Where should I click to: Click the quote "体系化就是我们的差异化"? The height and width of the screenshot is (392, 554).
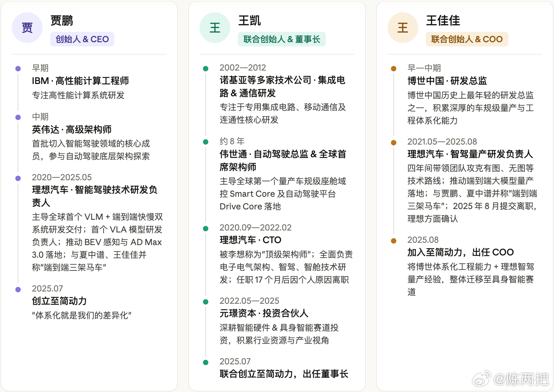click(82, 315)
